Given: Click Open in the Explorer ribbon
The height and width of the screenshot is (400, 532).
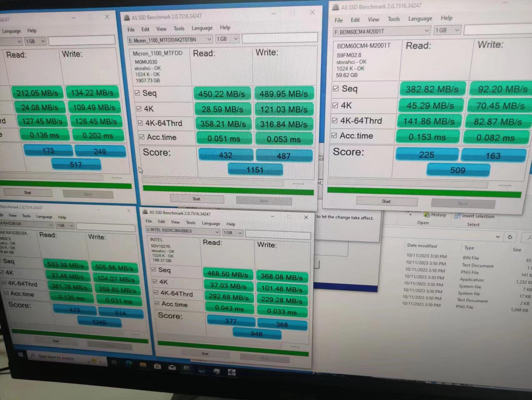Looking at the screenshot, I should tap(423, 223).
